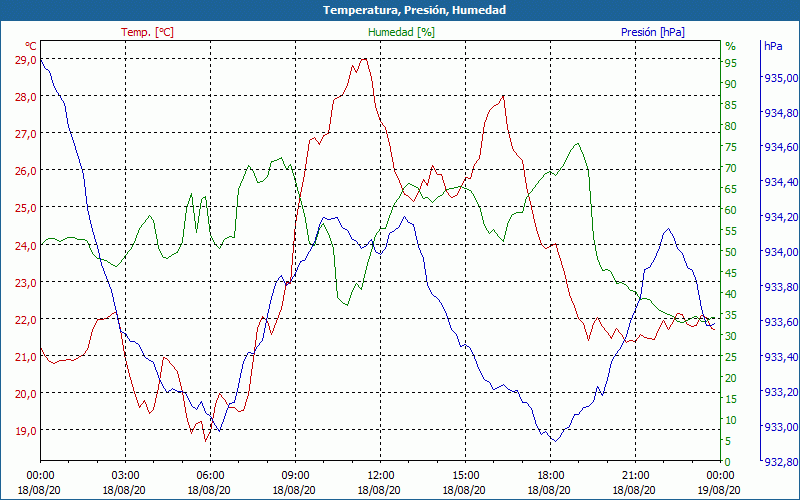
Task: Select the red 'Temp. [°C]' legend label
Action: point(147,32)
